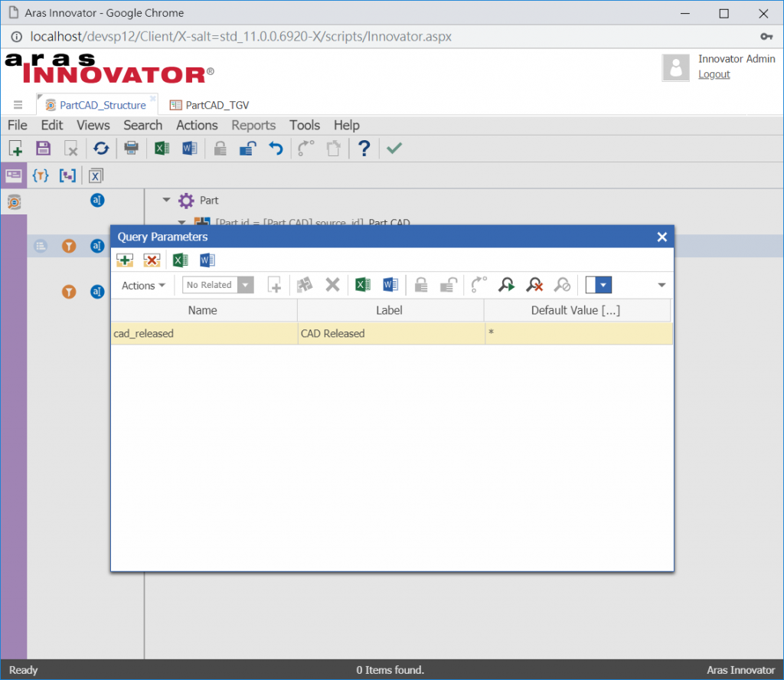Click the gray Lock icon in main toolbar
The width and height of the screenshot is (784, 680).
220,149
